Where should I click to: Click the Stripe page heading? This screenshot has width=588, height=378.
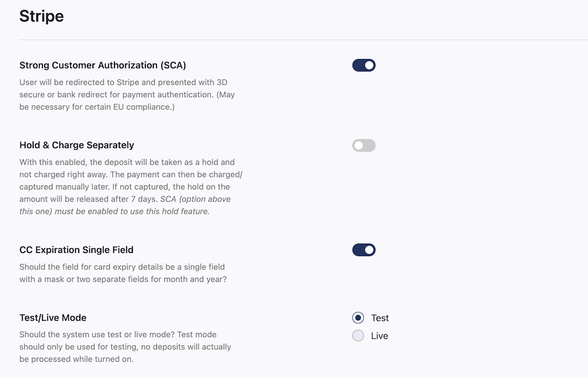(41, 16)
